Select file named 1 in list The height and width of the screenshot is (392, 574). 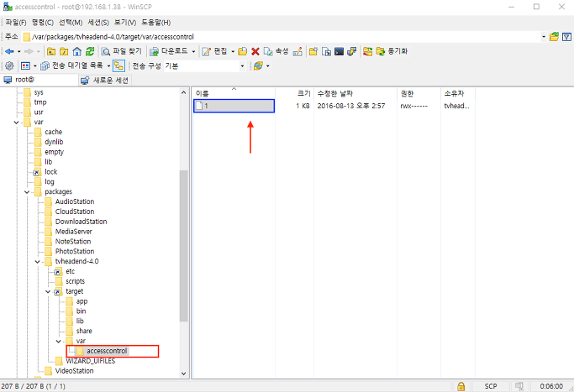tap(234, 106)
